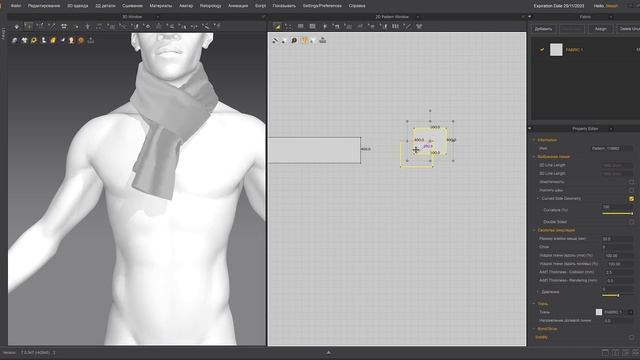Image resolution: width=640 pixels, height=360 pixels.
Task: Collapse the Information section
Action: [x=533, y=140]
